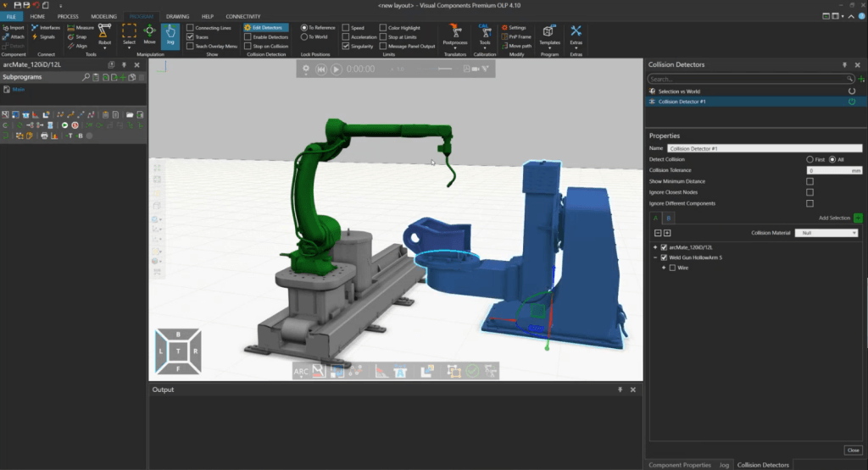Collapse the Weld Gun HollowArm S node
This screenshot has width=868, height=470.
pos(654,257)
